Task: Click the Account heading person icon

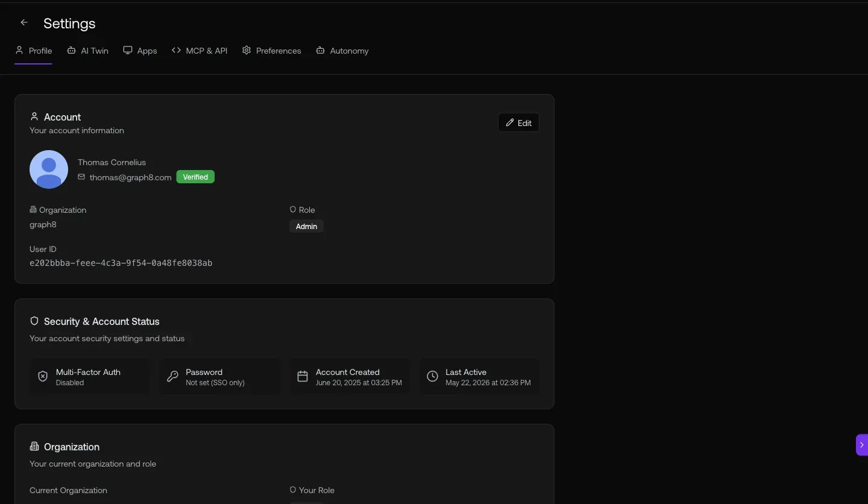Action: pos(34,116)
